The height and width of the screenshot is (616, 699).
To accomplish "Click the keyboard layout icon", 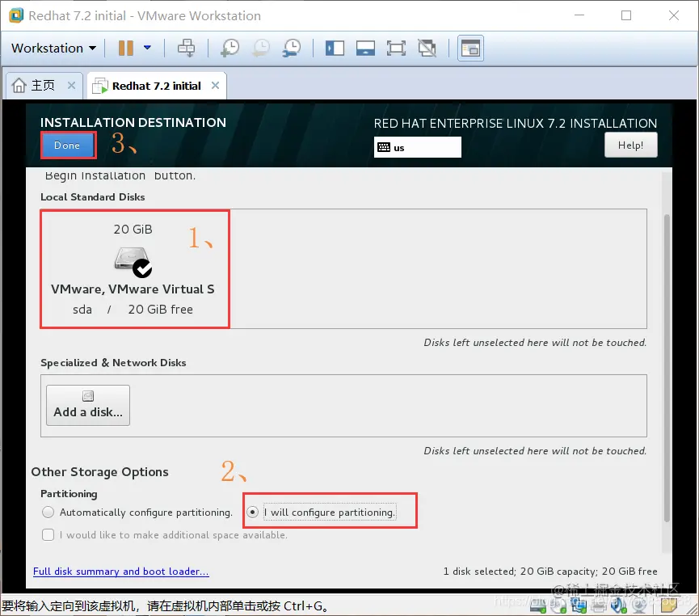I will (x=384, y=147).
